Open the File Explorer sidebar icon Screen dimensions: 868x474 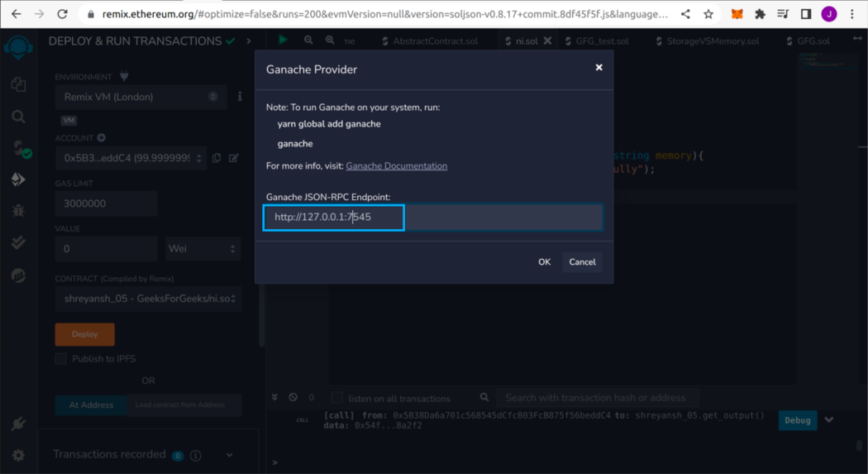18,84
